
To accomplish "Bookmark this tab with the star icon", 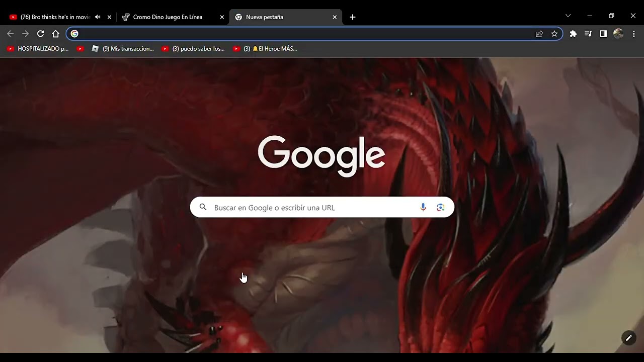I will point(554,34).
